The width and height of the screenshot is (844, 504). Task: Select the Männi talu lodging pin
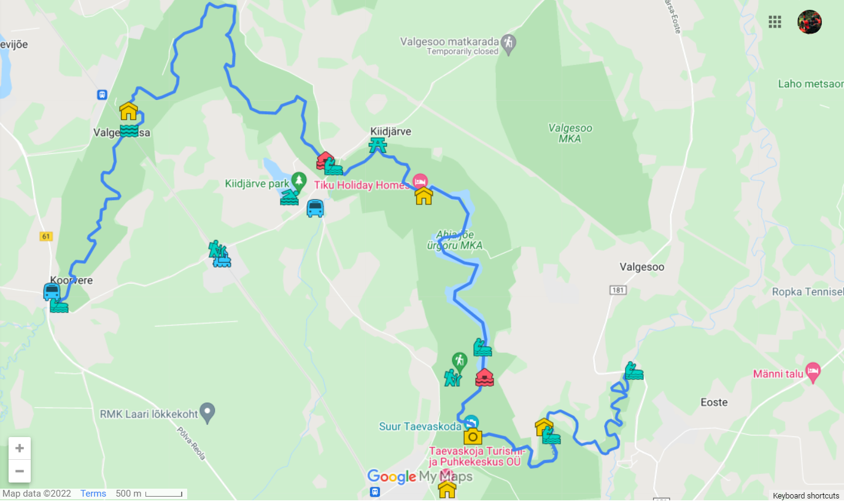click(813, 371)
